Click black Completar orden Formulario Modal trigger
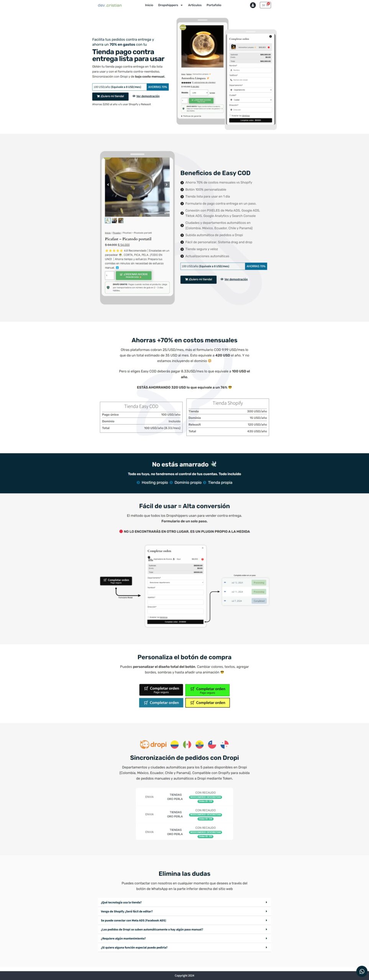This screenshot has width=369, height=980. coord(116,581)
